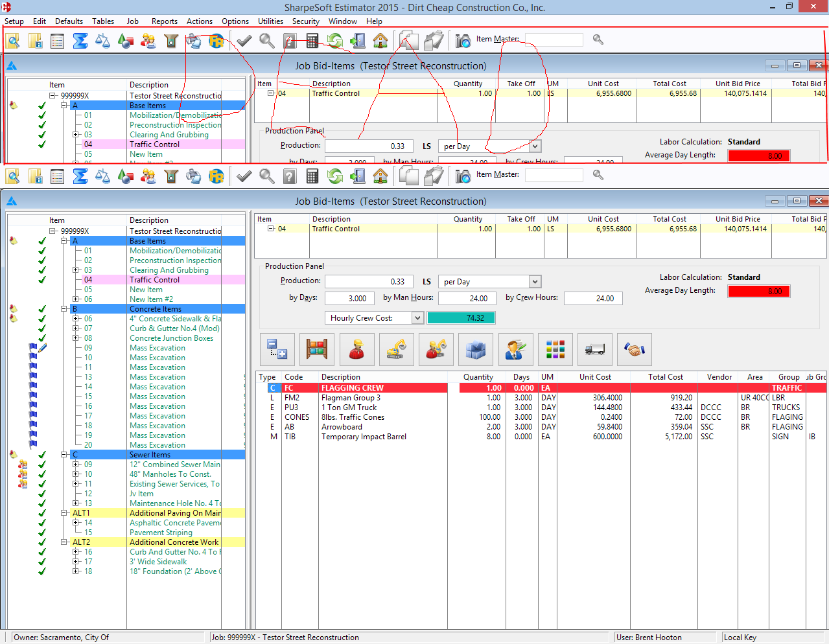Open the Utilities menu

(x=270, y=21)
